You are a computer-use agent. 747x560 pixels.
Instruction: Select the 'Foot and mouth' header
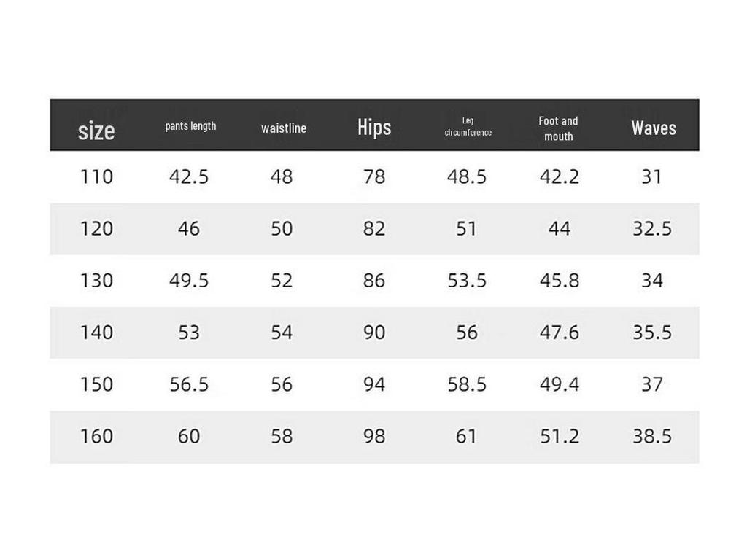(558, 128)
